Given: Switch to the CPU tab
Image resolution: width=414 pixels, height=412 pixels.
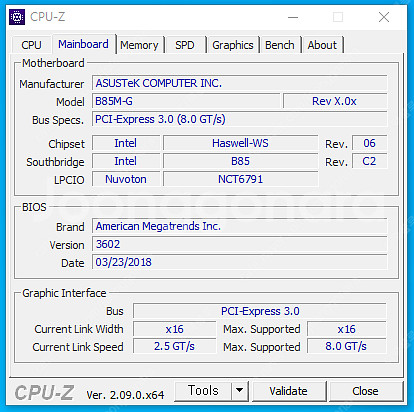Looking at the screenshot, I should tap(31, 45).
